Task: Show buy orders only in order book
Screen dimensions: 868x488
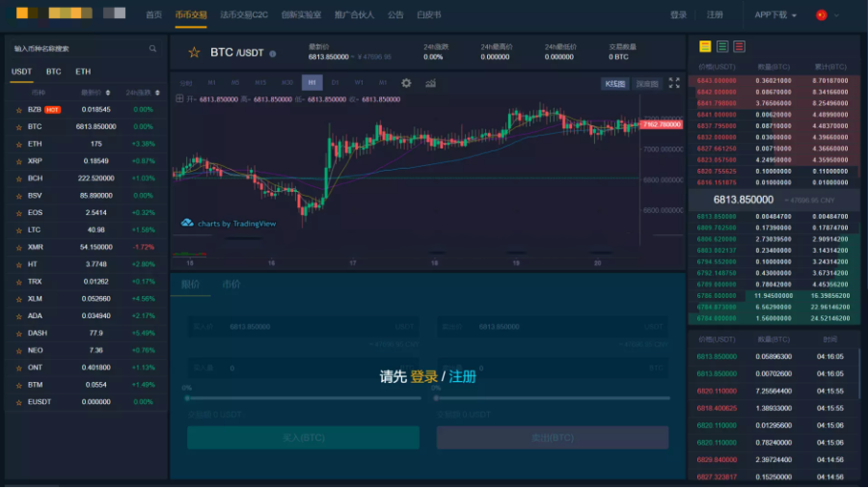Action: coord(721,46)
